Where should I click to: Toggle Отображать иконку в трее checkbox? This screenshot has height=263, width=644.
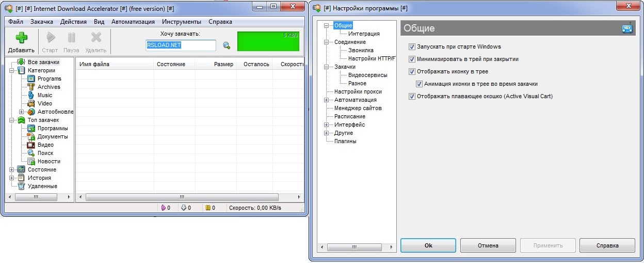pyautogui.click(x=412, y=71)
